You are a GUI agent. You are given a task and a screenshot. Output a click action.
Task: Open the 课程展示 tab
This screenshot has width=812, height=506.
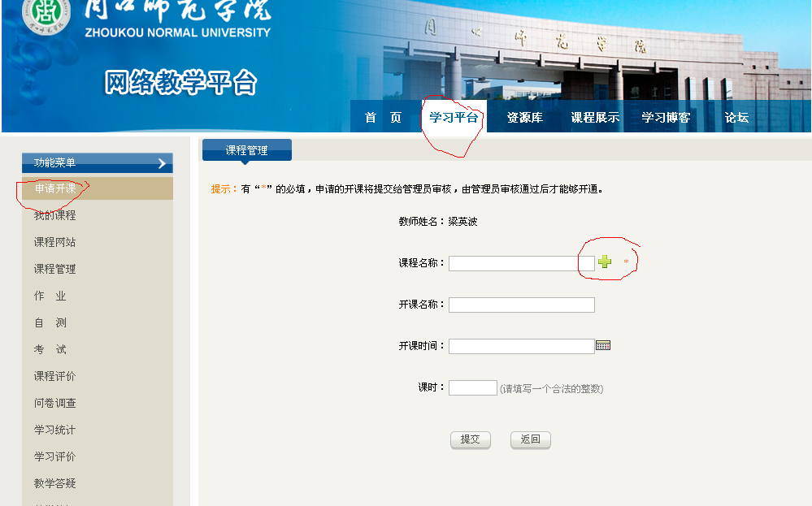pos(595,118)
